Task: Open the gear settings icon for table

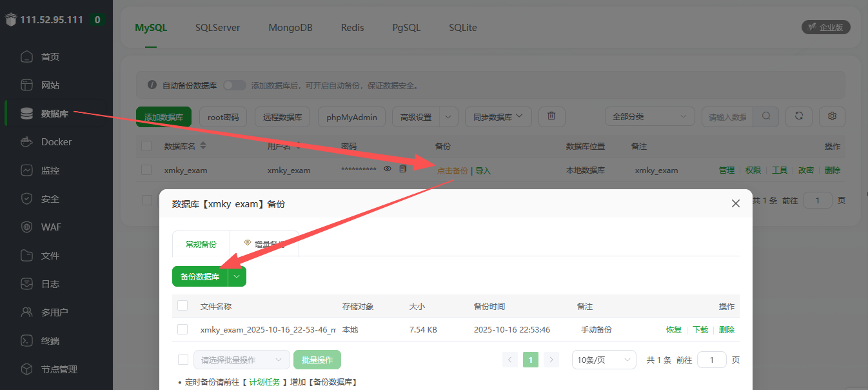Action: point(832,116)
